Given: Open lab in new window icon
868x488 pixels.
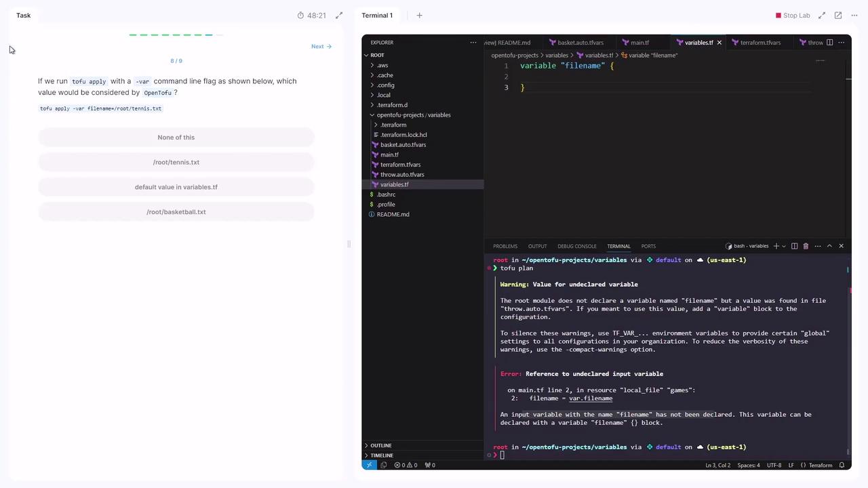Looking at the screenshot, I should click(838, 16).
